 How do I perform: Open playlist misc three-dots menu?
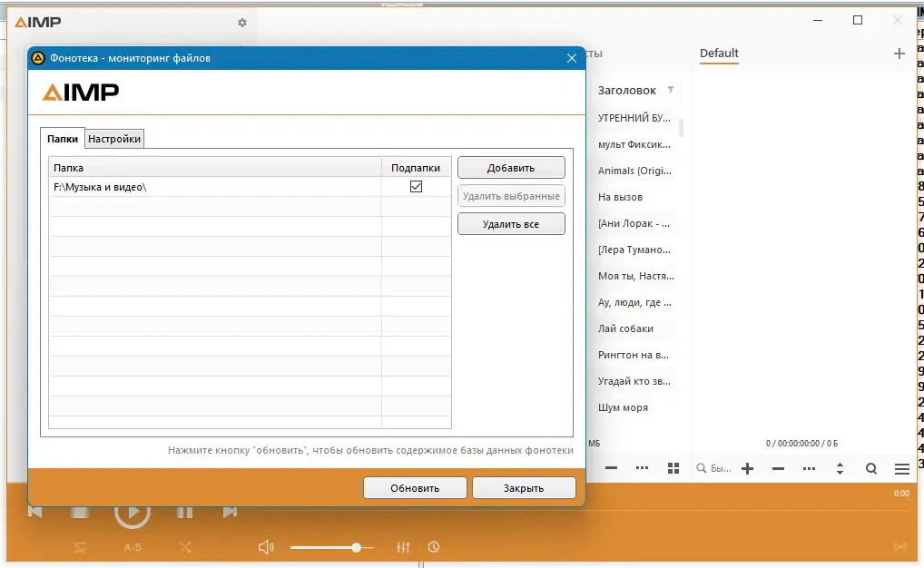pyautogui.click(x=809, y=468)
